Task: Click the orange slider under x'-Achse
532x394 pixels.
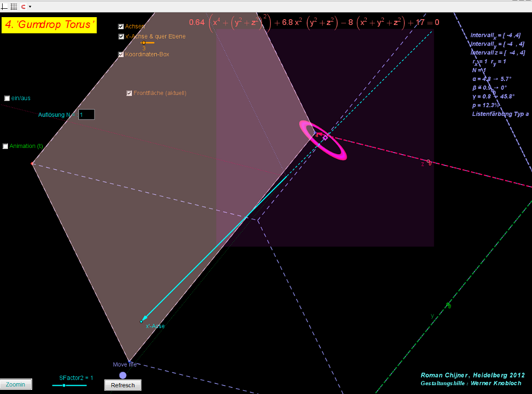Action: pyautogui.click(x=144, y=43)
